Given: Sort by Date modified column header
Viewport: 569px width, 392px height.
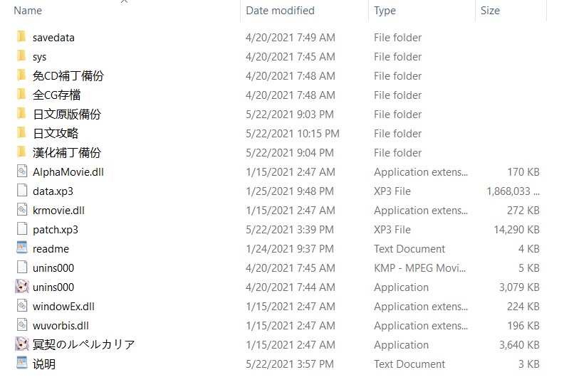Looking at the screenshot, I should (280, 11).
